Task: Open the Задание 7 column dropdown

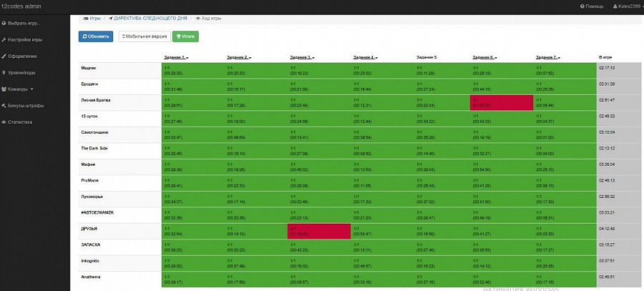Action: point(548,58)
